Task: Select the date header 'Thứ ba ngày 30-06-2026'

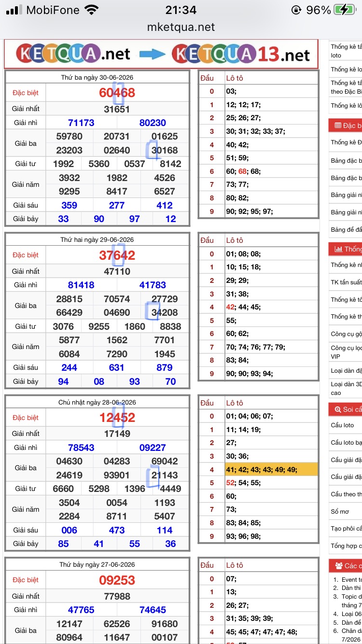Action: point(97,77)
